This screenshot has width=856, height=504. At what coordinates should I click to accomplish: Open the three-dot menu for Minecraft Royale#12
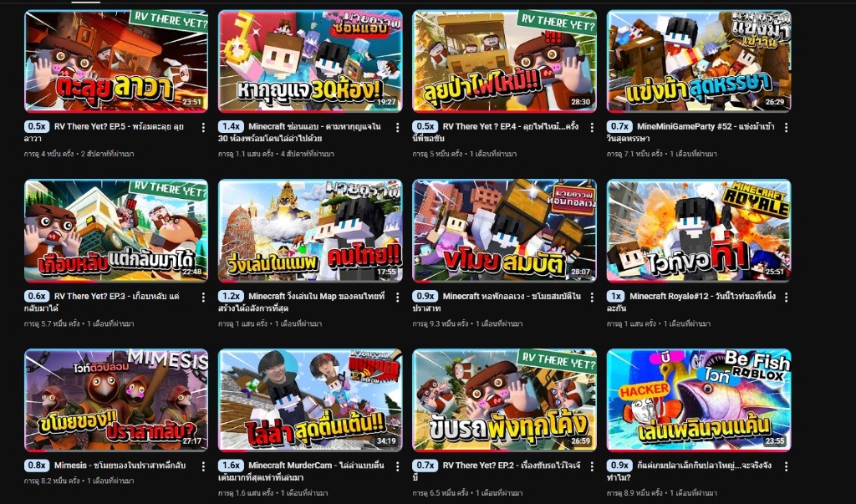(786, 297)
